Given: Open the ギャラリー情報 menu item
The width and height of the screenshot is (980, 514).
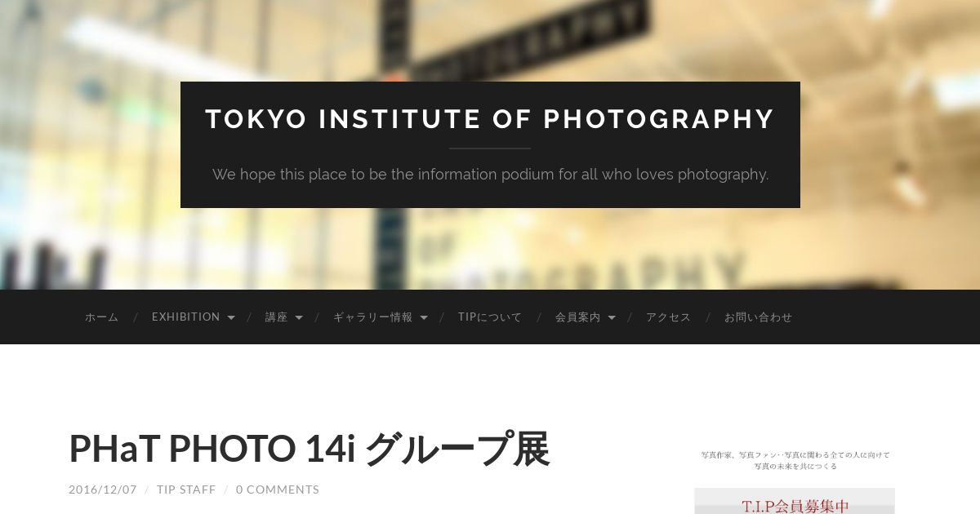Looking at the screenshot, I should [373, 317].
